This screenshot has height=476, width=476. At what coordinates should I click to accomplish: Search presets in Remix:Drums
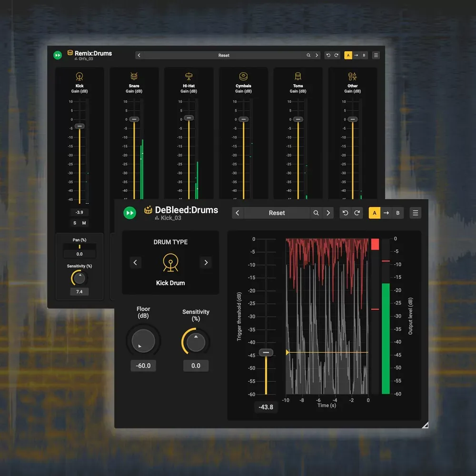(x=308, y=55)
